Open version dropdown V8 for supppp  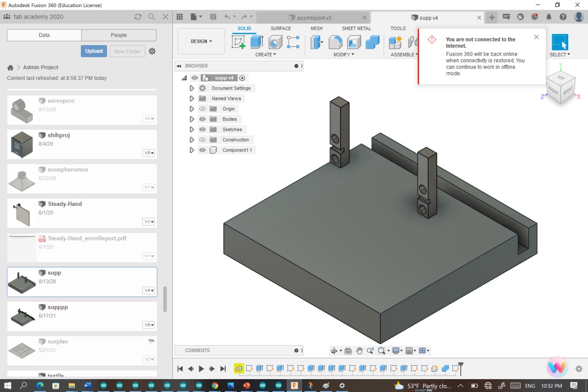click(x=149, y=325)
